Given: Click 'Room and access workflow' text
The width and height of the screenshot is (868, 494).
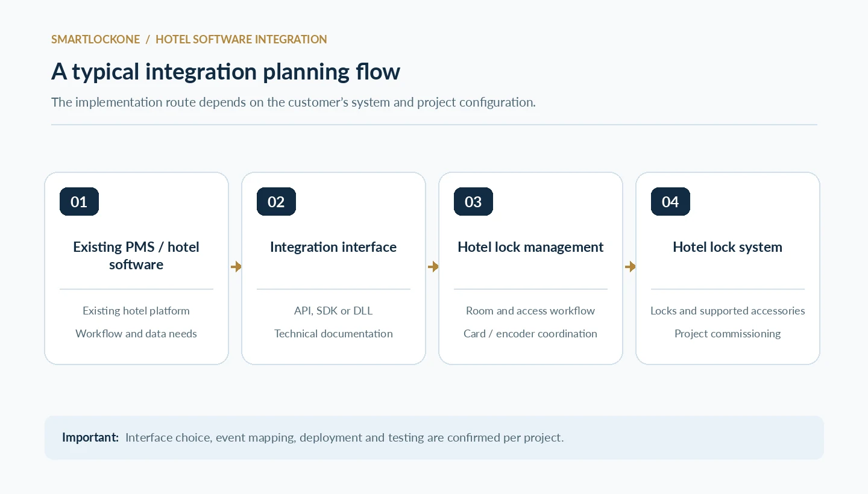Looking at the screenshot, I should [x=530, y=311].
